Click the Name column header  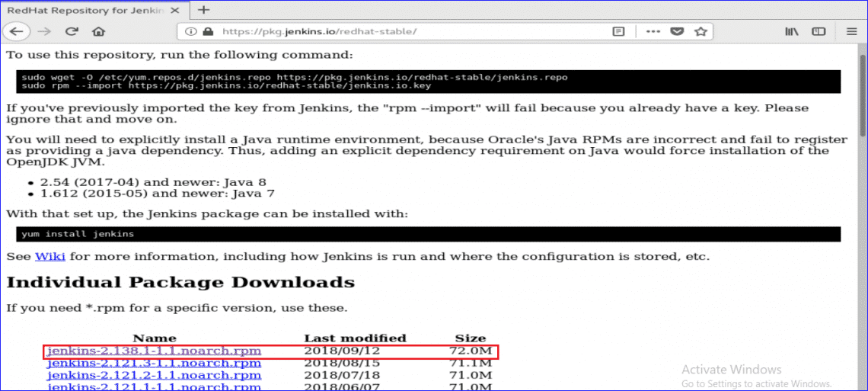(155, 338)
